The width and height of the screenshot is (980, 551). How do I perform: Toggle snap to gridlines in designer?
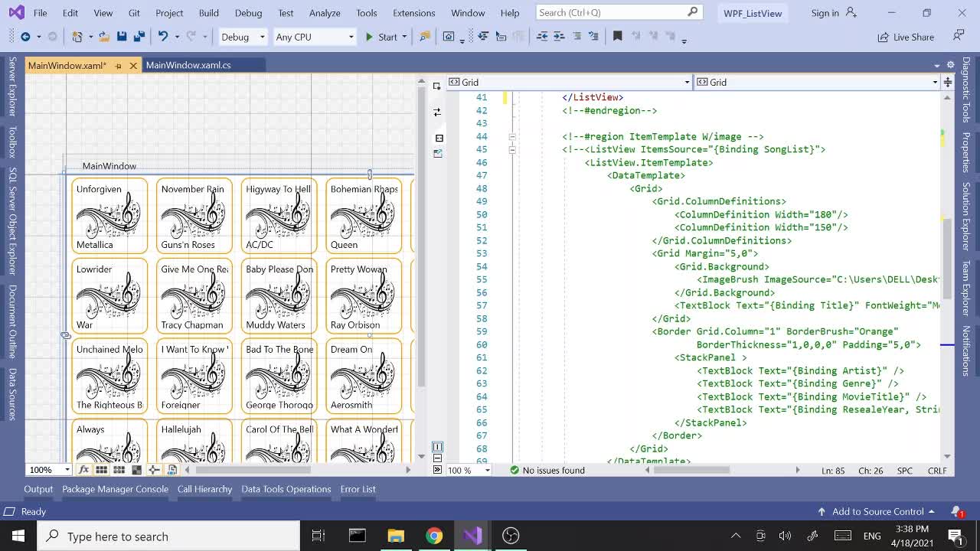(x=119, y=470)
